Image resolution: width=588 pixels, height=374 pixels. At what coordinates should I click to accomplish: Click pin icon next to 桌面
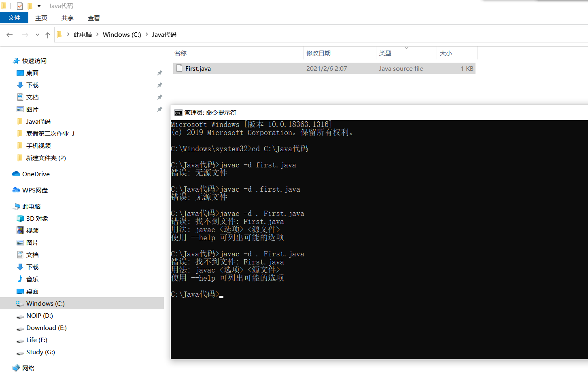159,73
